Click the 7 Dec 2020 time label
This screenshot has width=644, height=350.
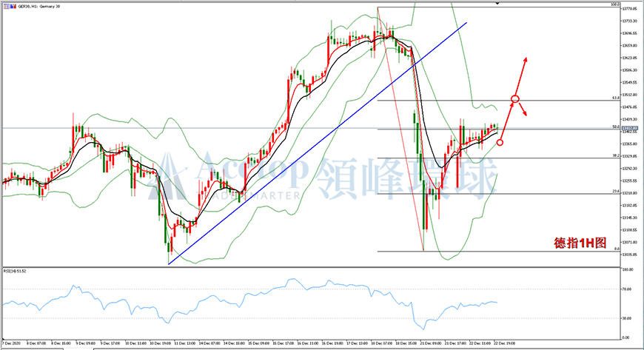(12, 343)
